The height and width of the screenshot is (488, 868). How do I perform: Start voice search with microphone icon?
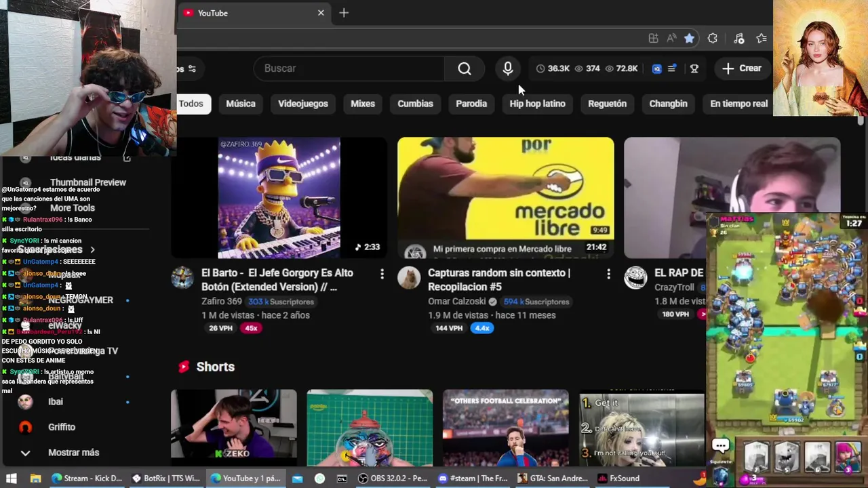pyautogui.click(x=508, y=68)
